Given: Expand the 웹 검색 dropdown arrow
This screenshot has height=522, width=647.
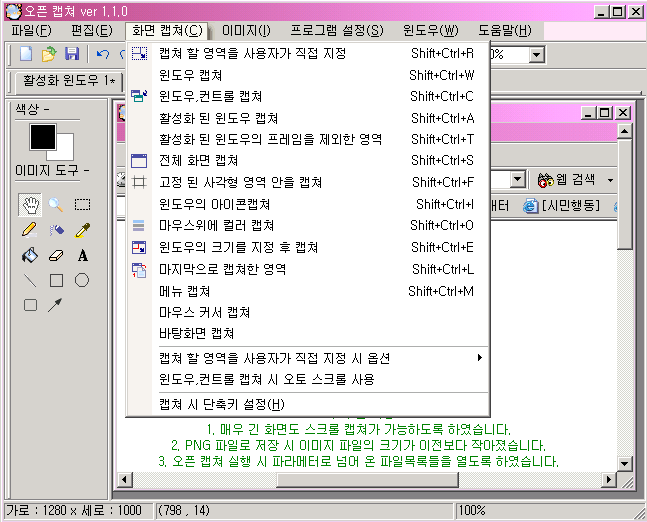Looking at the screenshot, I should tap(610, 180).
